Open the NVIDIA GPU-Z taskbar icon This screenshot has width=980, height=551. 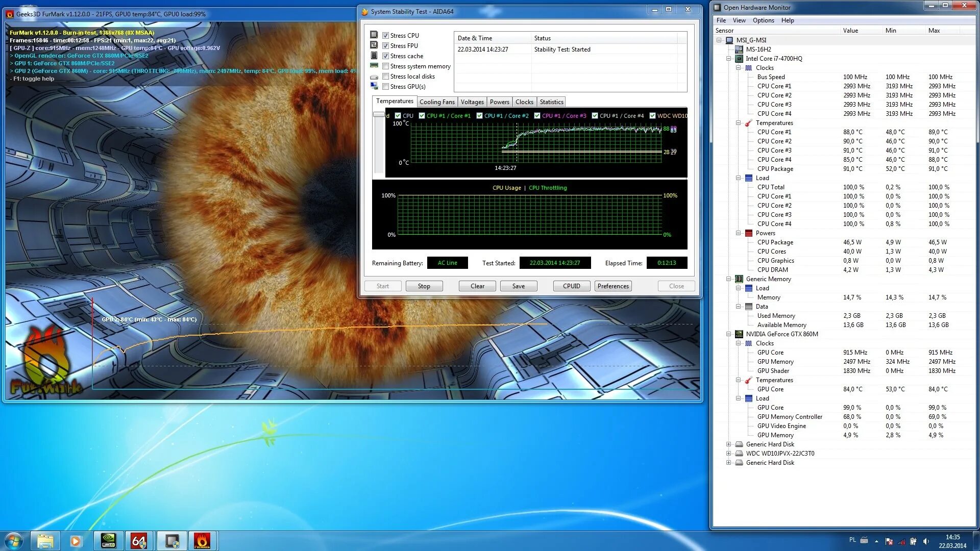click(x=108, y=541)
